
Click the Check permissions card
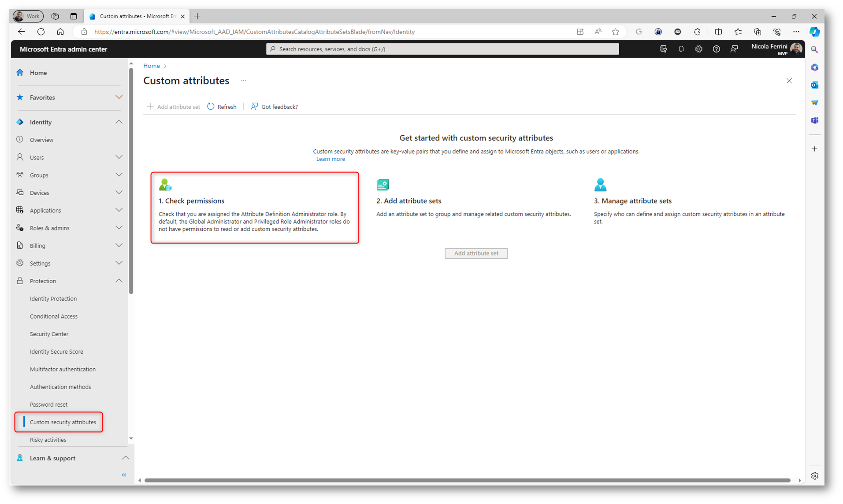(255, 208)
